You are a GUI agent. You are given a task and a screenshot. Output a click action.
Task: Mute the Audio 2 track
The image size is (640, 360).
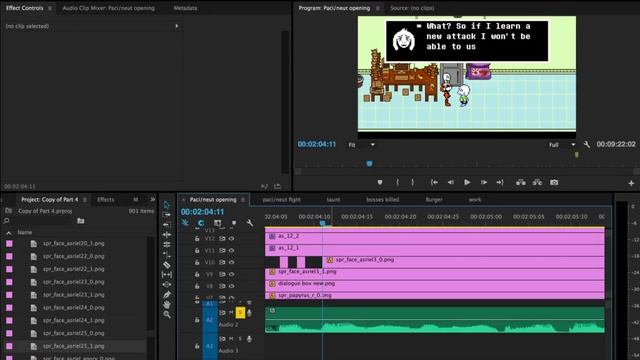(x=231, y=313)
